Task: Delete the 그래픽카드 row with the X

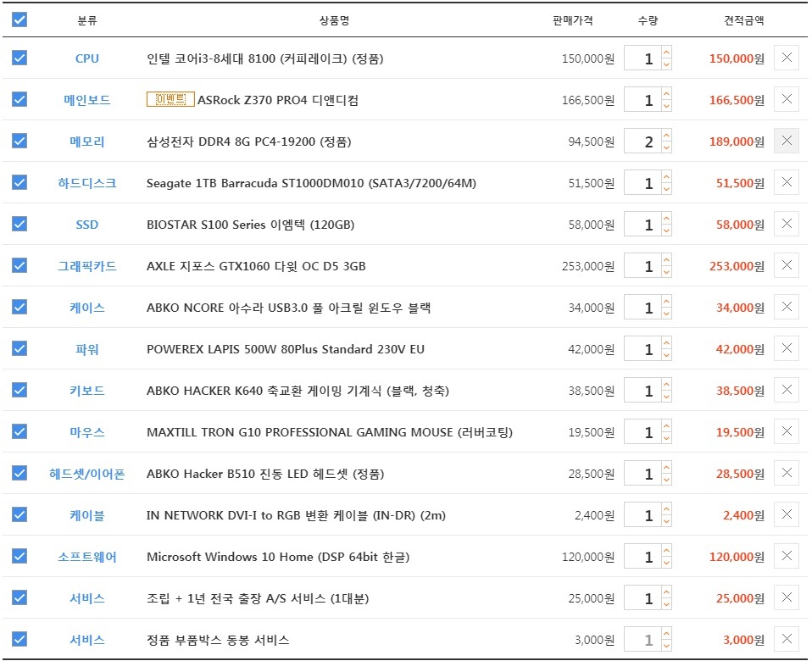Action: pyautogui.click(x=786, y=265)
